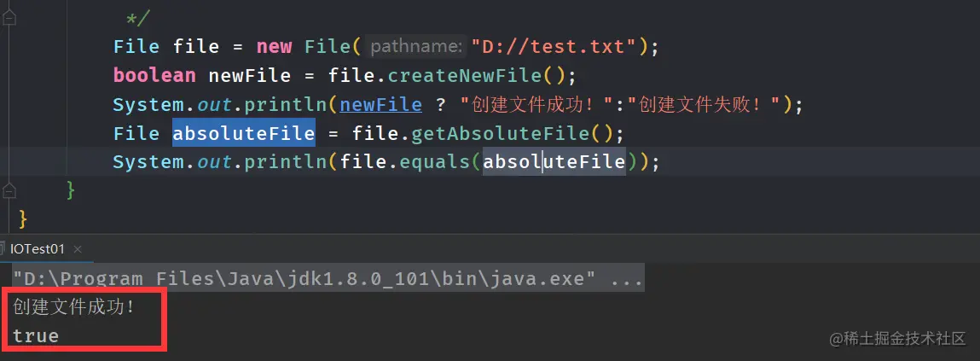980x361 pixels.
Task: Click the yellow closing brace of the class
Action: click(x=23, y=218)
